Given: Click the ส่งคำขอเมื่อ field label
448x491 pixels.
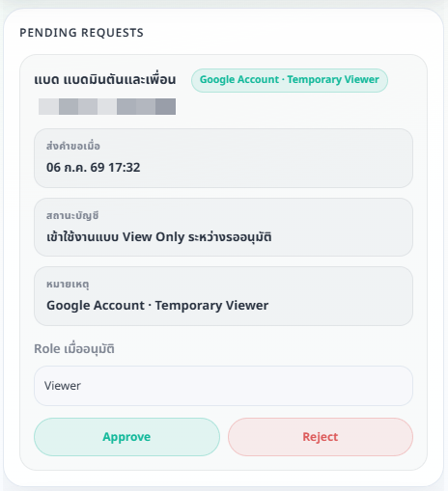Looking at the screenshot, I should coord(73,146).
